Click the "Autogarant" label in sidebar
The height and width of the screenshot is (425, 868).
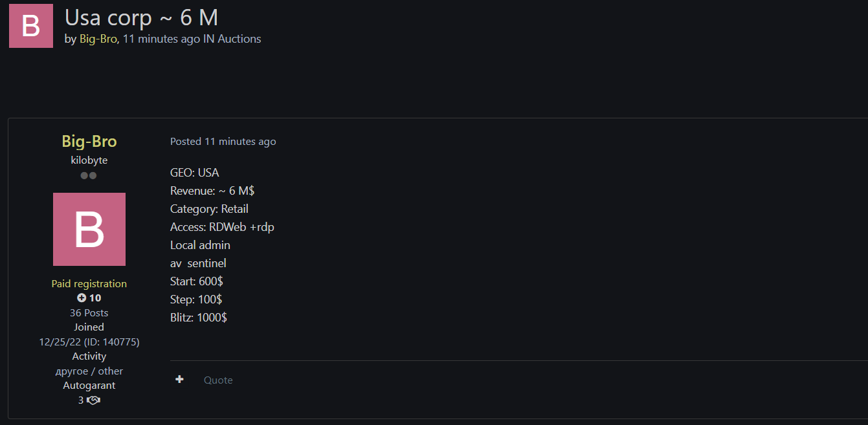coord(89,386)
